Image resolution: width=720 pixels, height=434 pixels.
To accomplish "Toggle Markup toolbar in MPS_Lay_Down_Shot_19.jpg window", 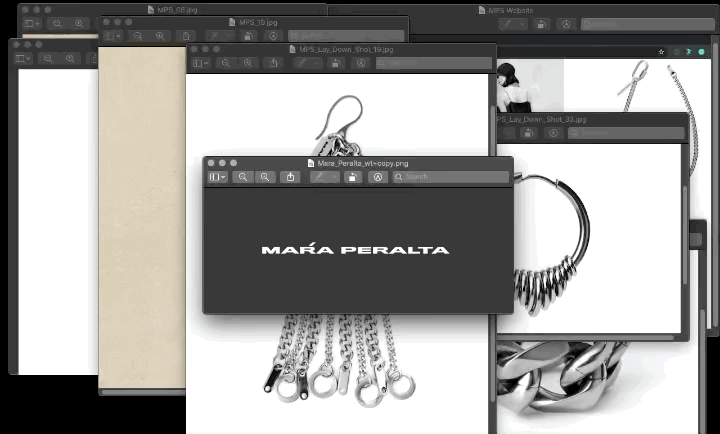I will (x=361, y=63).
